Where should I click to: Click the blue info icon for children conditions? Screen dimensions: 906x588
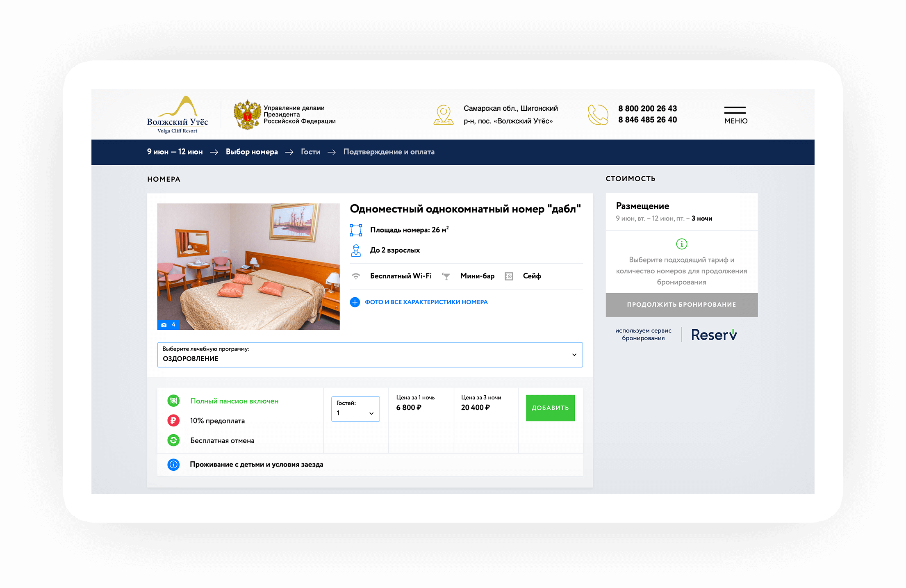[173, 465]
